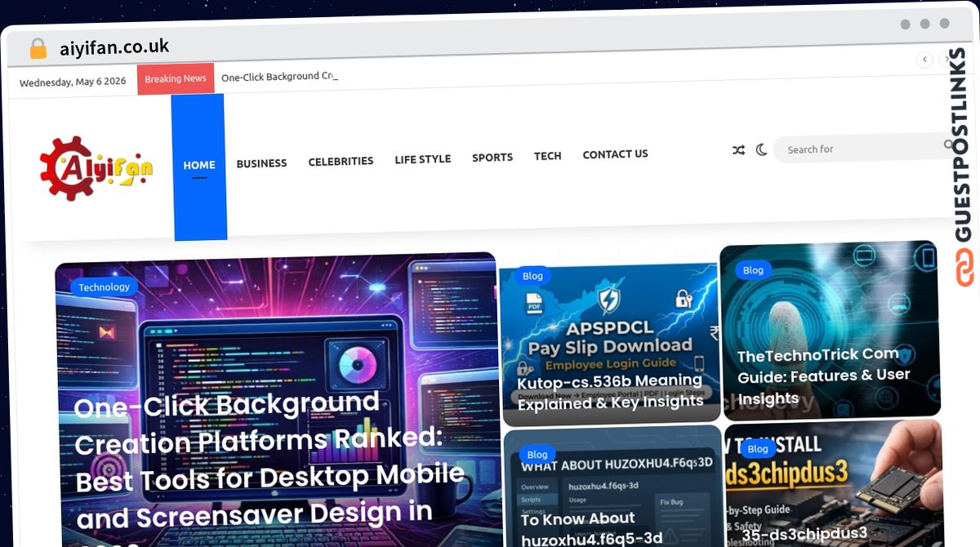Click Blog badge on huzoxhu4 card
Viewport: 980px width, 547px height.
point(537,455)
